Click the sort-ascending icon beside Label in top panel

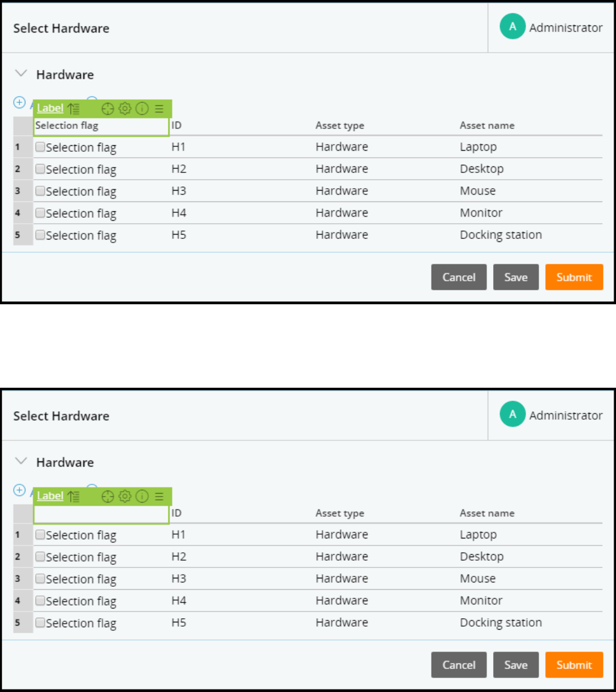tap(73, 109)
